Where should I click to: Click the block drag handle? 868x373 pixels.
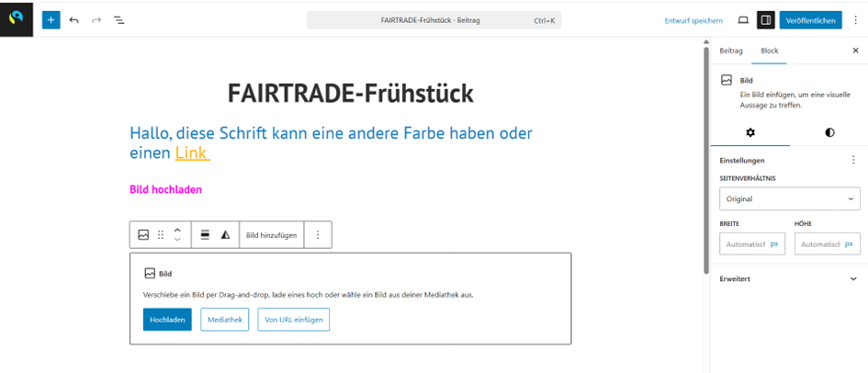click(161, 234)
